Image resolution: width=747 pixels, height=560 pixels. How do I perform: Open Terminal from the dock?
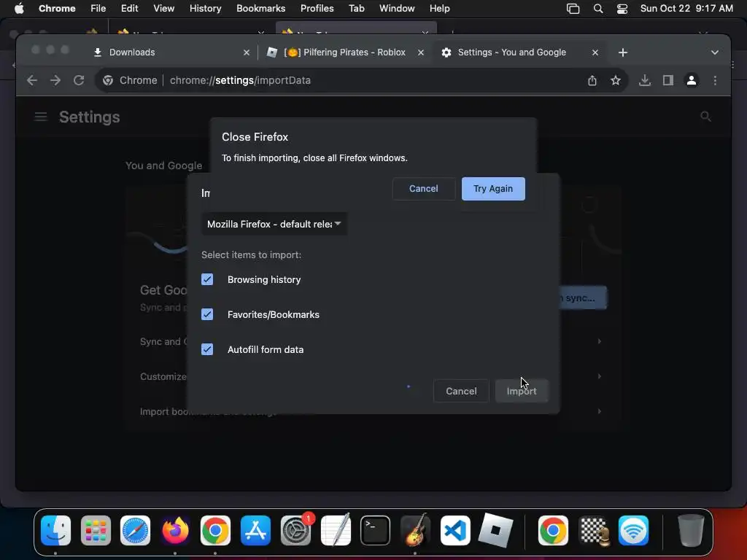point(376,530)
